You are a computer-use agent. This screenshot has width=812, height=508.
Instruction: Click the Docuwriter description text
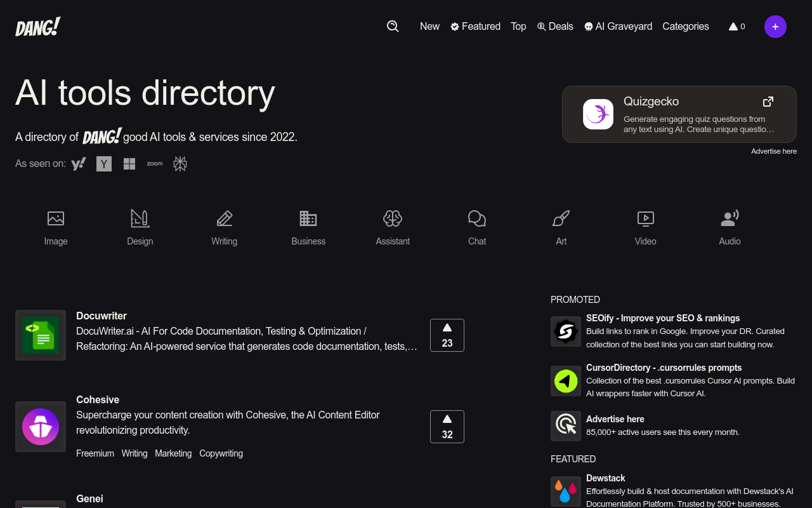247,338
